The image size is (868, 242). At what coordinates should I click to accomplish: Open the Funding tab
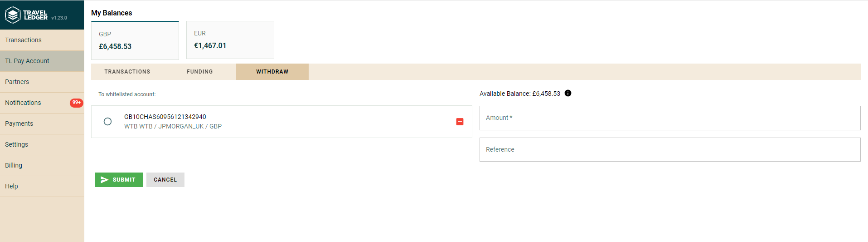(199, 72)
